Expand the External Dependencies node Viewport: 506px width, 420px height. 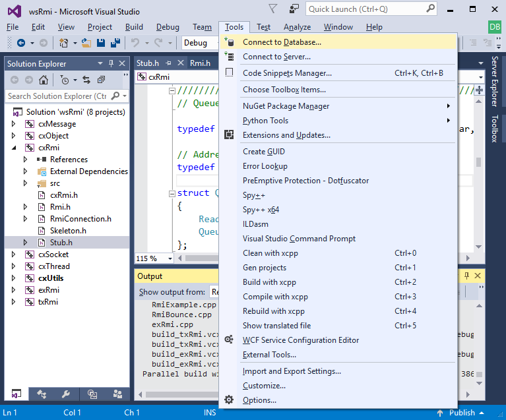[x=25, y=171]
